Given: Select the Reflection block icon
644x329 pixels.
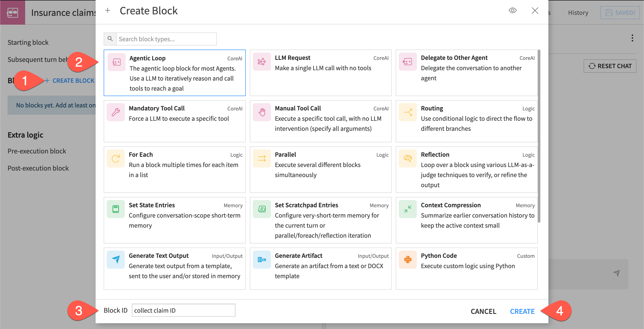Looking at the screenshot, I should click(x=408, y=158).
